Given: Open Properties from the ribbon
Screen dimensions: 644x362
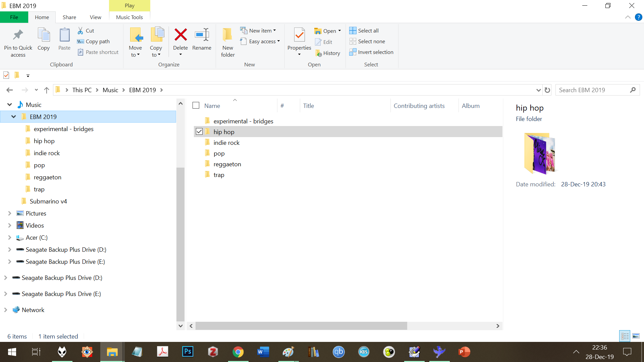Looking at the screenshot, I should point(299,35).
